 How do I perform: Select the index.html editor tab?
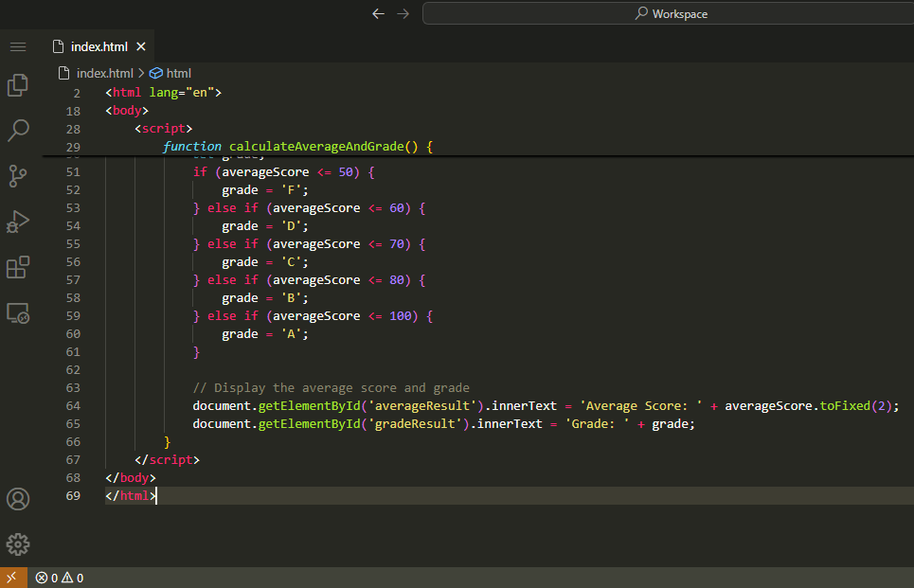coord(99,46)
